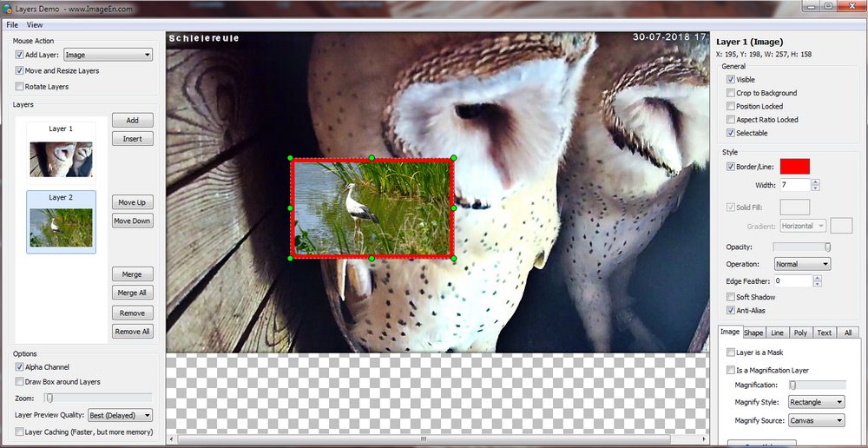Screen dimensions: 868x448
Task: Open the File menu
Action: tap(12, 25)
